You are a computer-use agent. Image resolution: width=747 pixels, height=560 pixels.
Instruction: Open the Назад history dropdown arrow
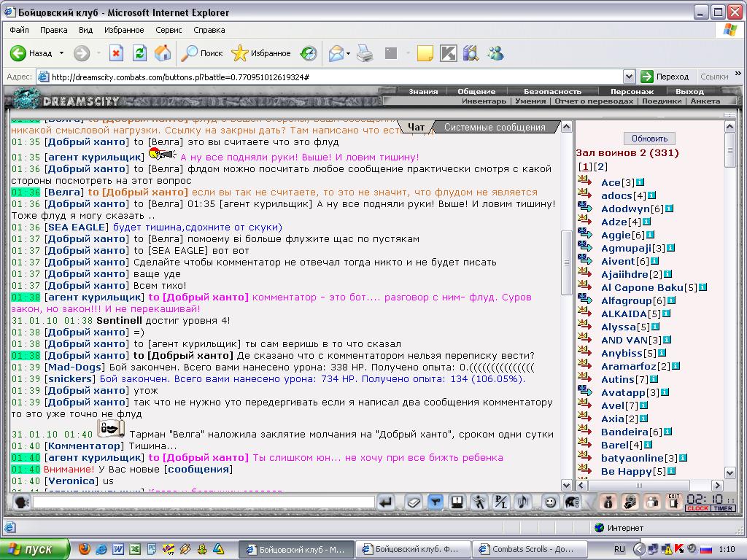click(61, 53)
